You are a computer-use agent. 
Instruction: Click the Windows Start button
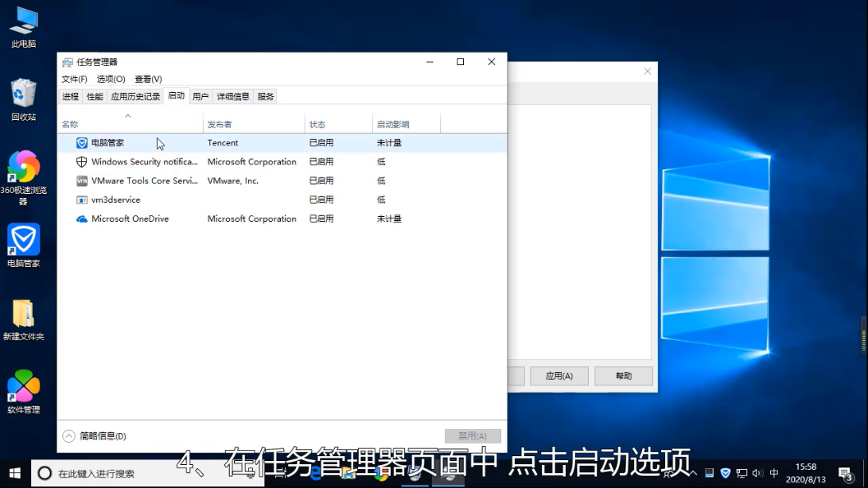(15, 473)
